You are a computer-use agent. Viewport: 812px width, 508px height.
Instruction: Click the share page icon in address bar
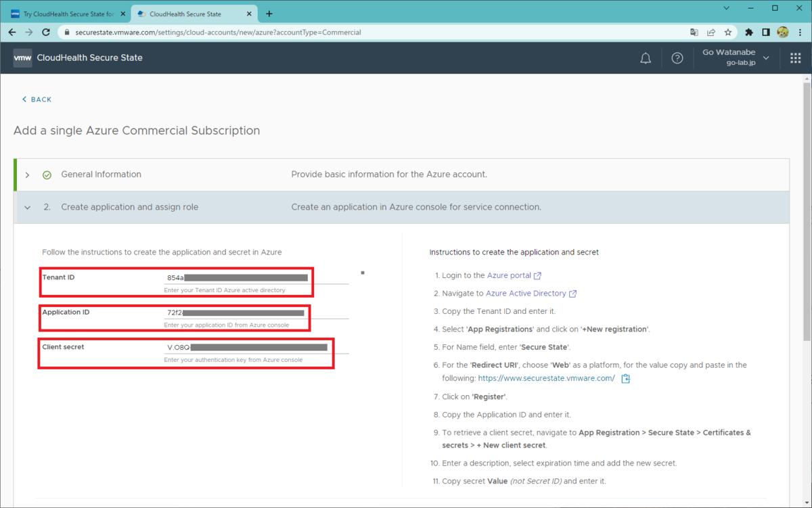click(x=711, y=32)
